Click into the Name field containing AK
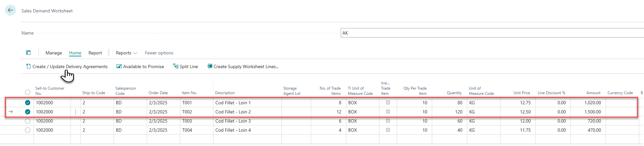This screenshot has width=644, height=146. click(488, 33)
